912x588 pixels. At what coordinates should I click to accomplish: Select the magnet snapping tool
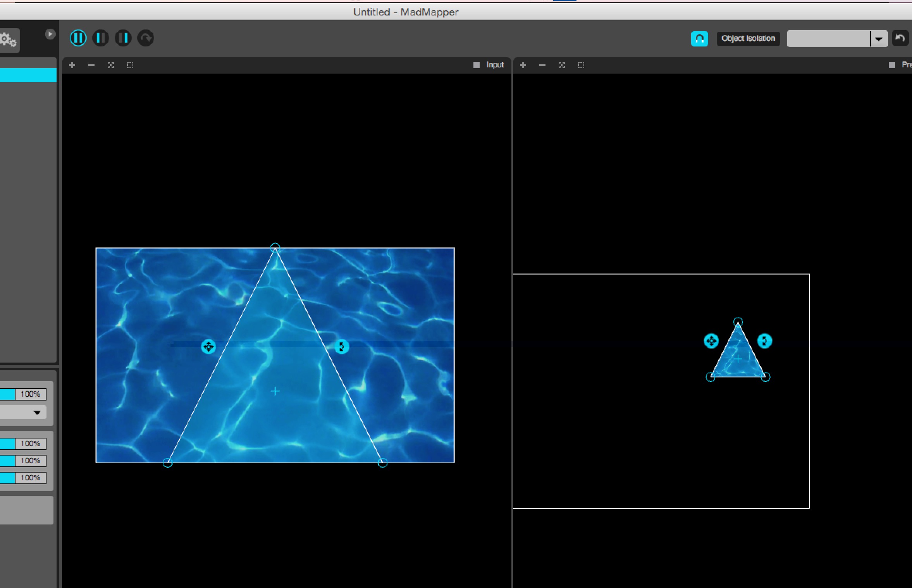click(x=699, y=38)
